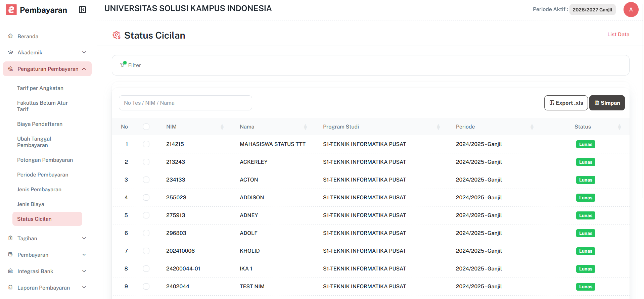Click the Integrasi Bank building icon
The width and height of the screenshot is (644, 299).
[10, 271]
